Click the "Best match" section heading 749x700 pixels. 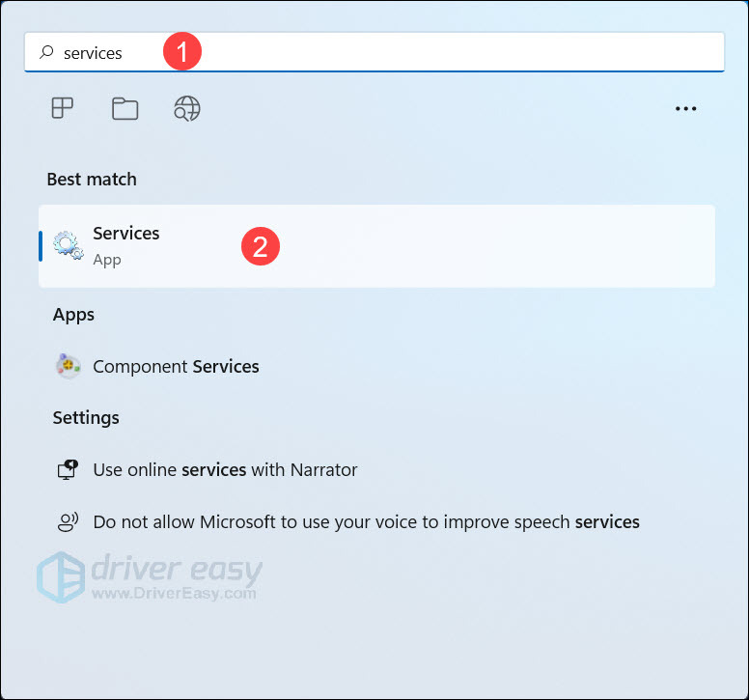(92, 180)
